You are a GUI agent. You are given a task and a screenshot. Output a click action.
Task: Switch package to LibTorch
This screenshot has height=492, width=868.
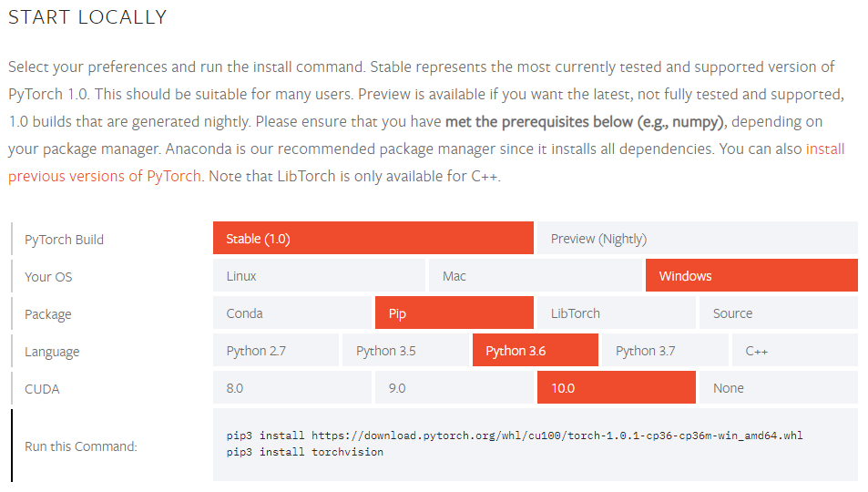coord(616,313)
